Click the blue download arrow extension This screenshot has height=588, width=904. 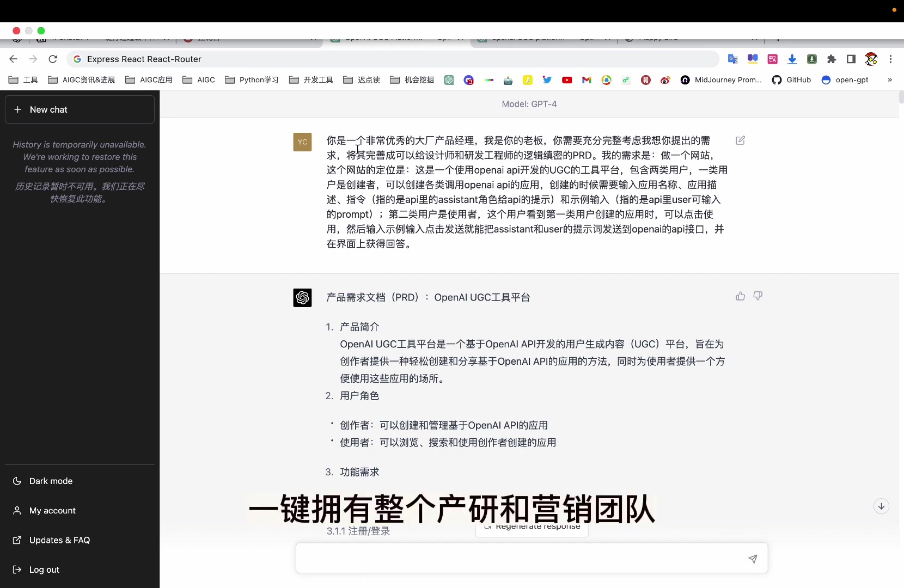point(792,59)
